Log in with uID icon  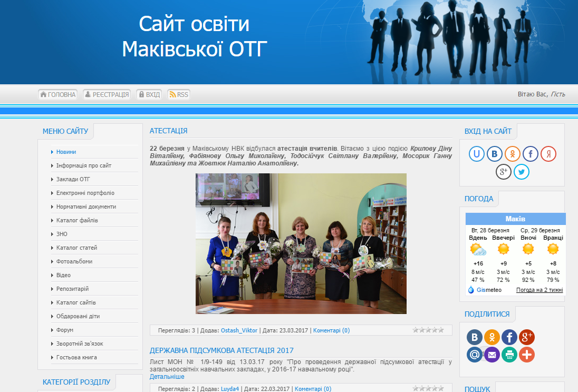coord(477,154)
